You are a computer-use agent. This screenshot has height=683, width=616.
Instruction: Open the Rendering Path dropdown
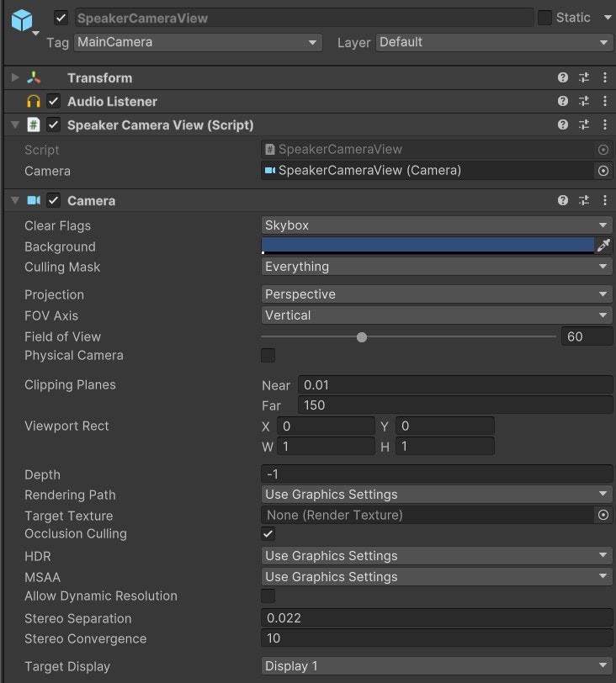coord(437,495)
